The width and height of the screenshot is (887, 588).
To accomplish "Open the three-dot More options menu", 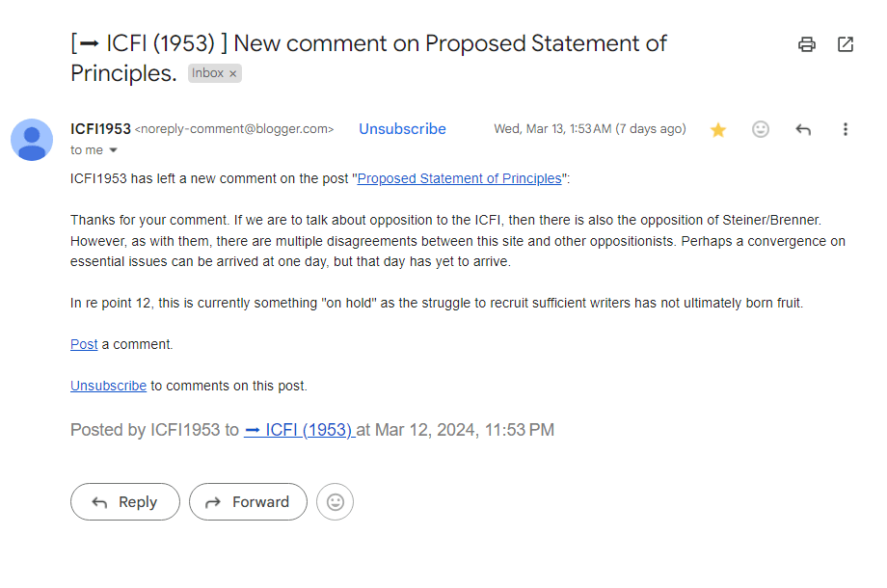I will [846, 129].
